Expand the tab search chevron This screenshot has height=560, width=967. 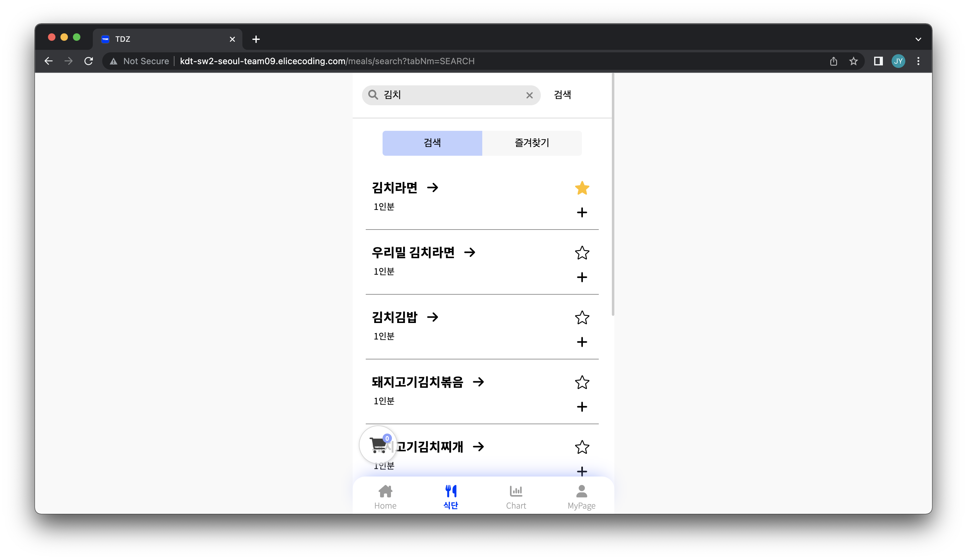[918, 39]
